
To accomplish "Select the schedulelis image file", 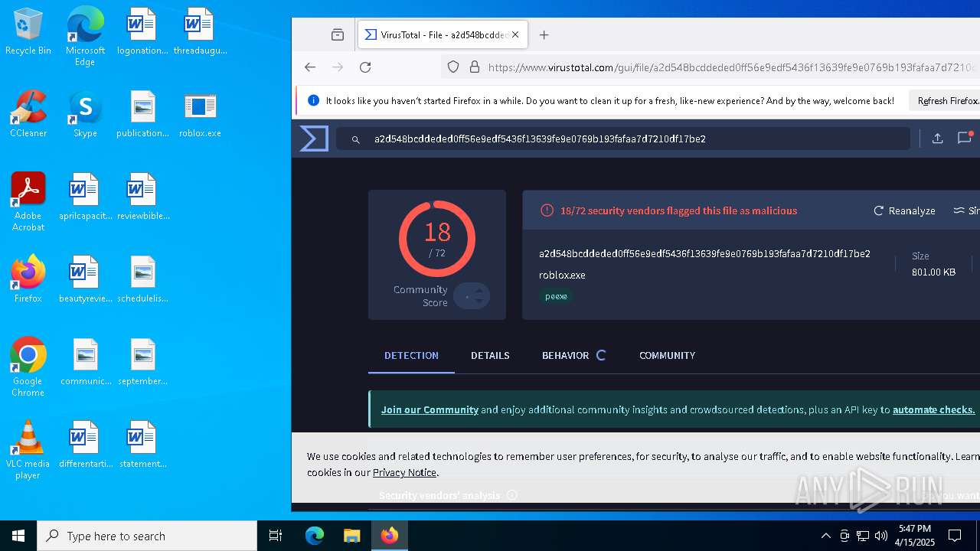I will coord(142,279).
